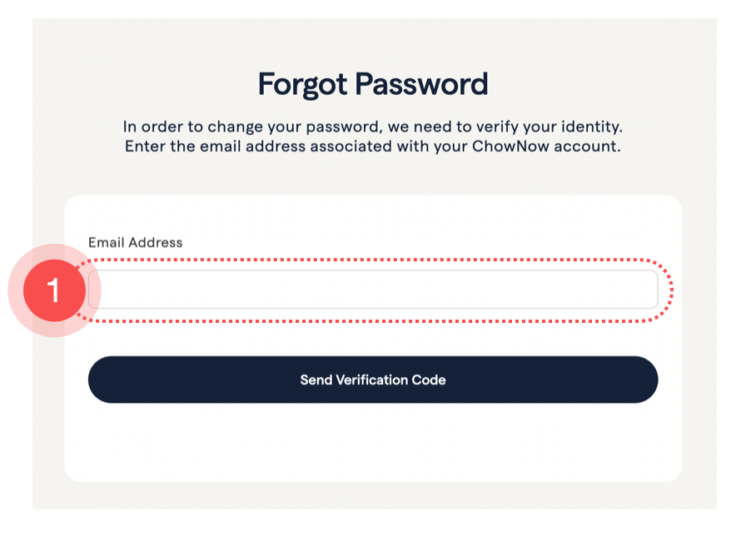This screenshot has height=541, width=756.
Task: Click the "verify your identity" instruction line
Action: (372, 127)
